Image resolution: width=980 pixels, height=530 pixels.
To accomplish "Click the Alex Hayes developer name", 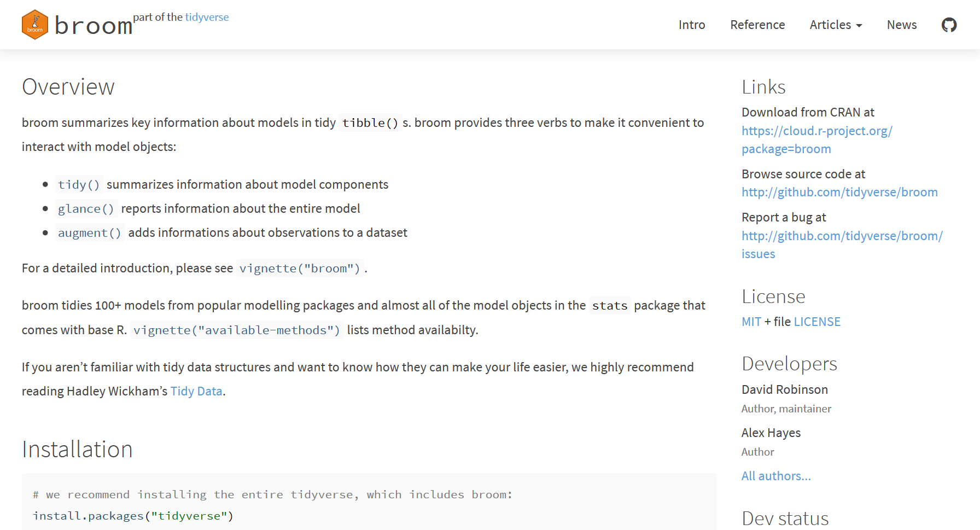I will [x=771, y=433].
